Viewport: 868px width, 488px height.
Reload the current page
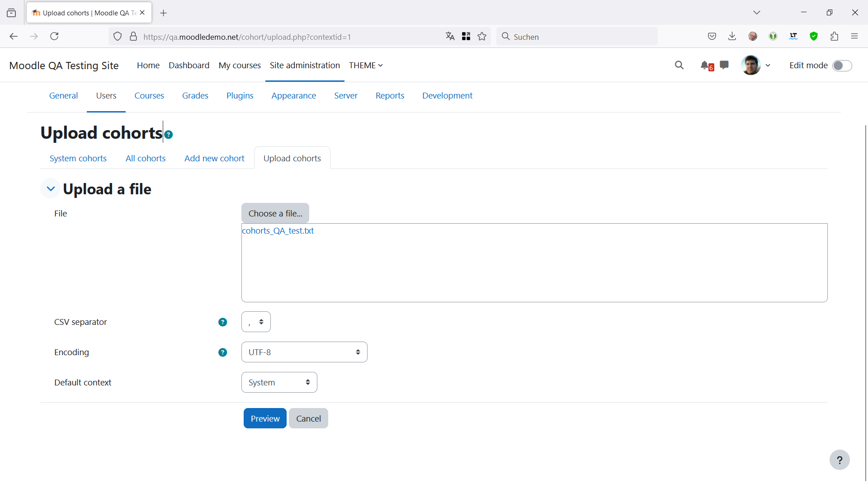pyautogui.click(x=54, y=37)
